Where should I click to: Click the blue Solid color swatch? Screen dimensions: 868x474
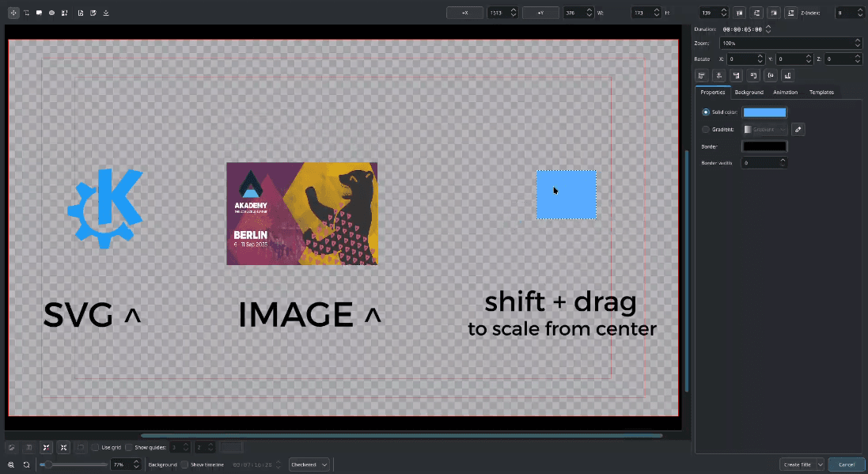tap(764, 112)
